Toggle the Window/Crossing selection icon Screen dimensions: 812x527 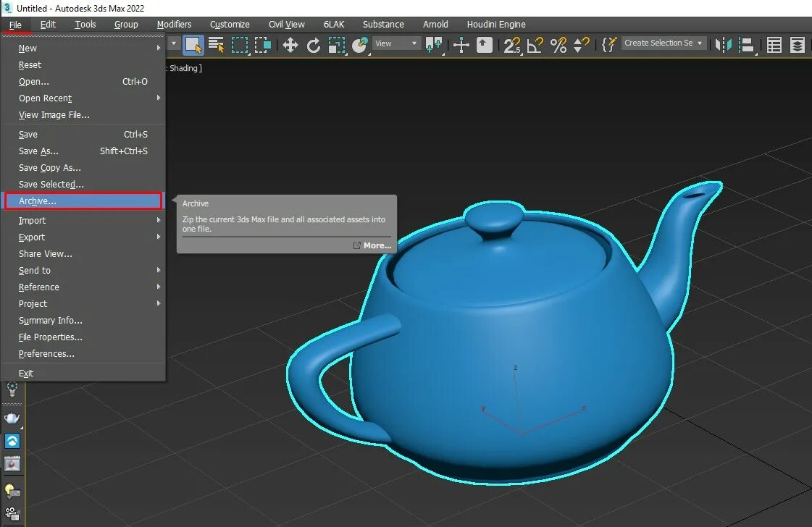(x=263, y=45)
